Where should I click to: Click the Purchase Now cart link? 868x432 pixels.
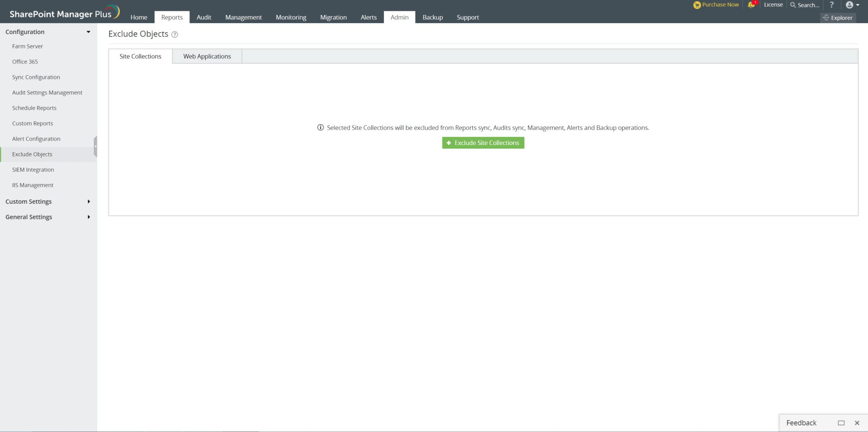point(716,5)
